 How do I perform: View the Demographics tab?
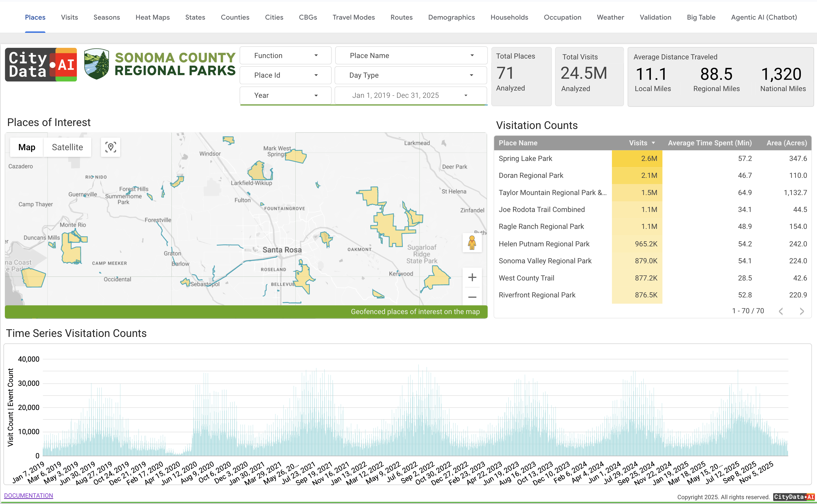(451, 17)
